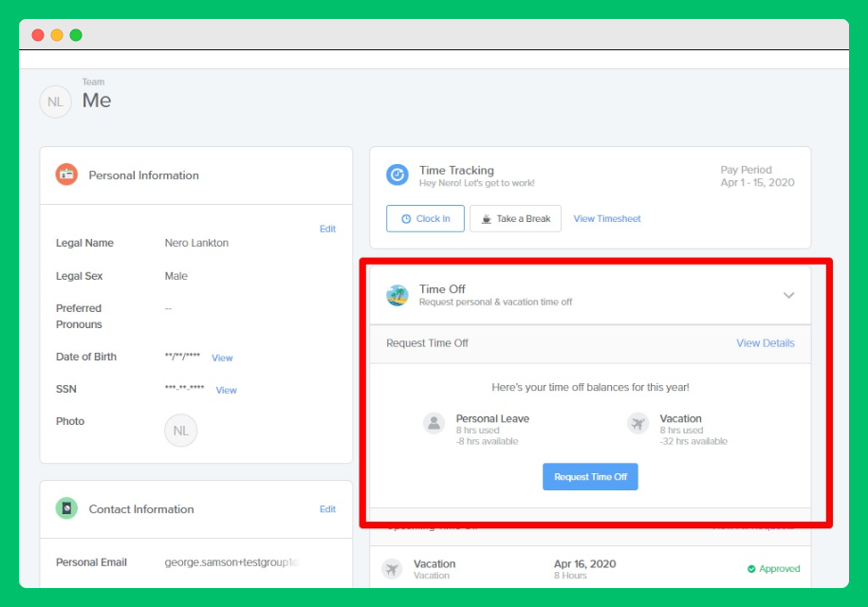The height and width of the screenshot is (607, 868).
Task: Click the Personal Information ID card icon
Action: point(66,175)
